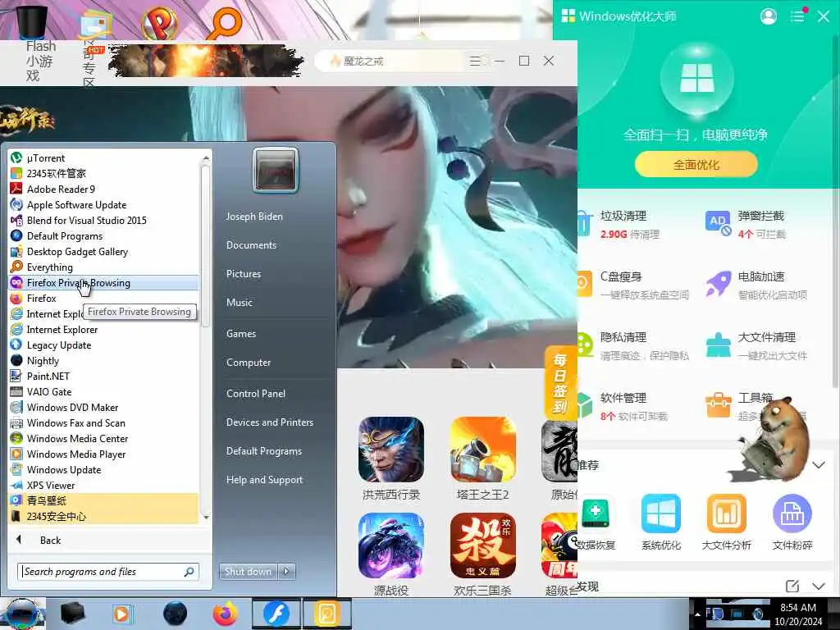
Task: Click the Shut down button
Action: (x=248, y=572)
